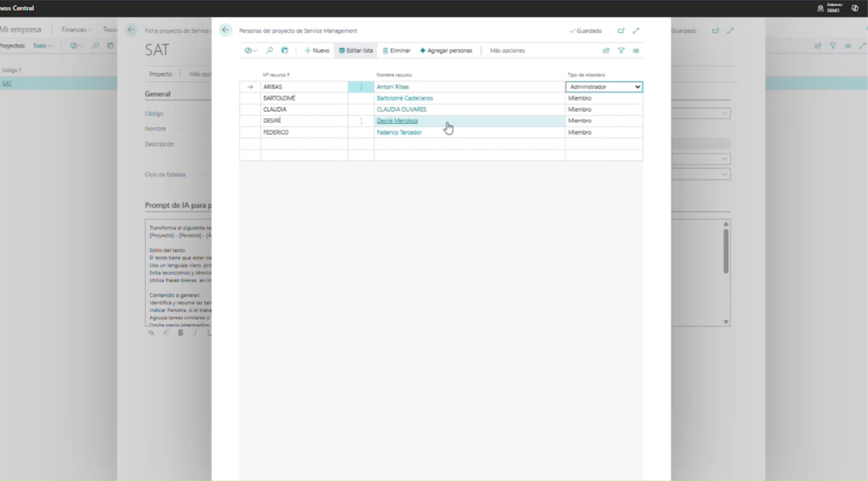This screenshot has height=481, width=868.
Task: Click the share icon in the list toolbar
Action: click(606, 51)
